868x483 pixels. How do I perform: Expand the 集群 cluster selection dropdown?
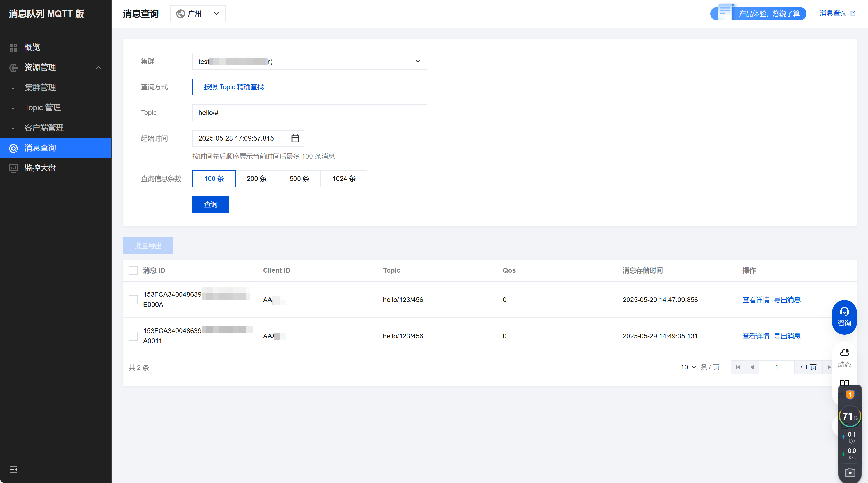coord(309,61)
